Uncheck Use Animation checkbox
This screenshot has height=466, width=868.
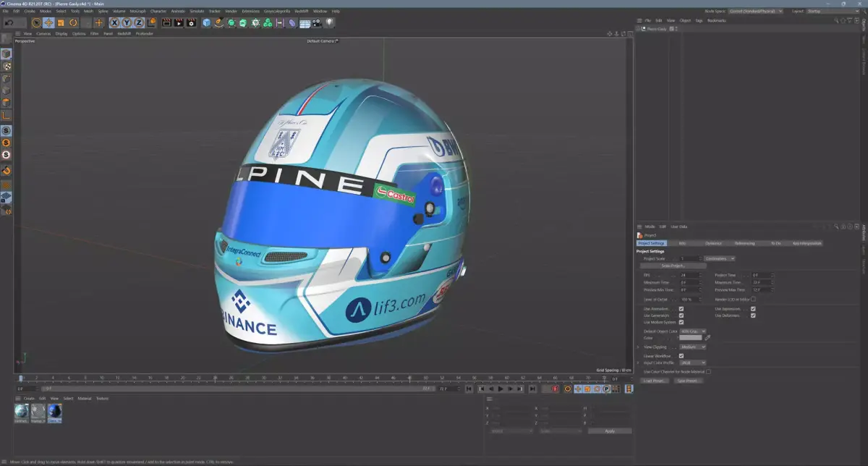click(x=681, y=309)
